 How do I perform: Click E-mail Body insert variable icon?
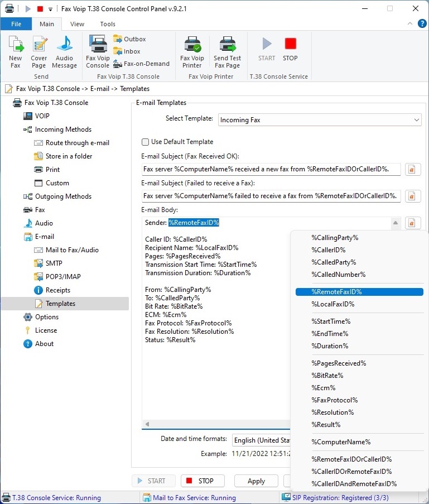tap(412, 223)
